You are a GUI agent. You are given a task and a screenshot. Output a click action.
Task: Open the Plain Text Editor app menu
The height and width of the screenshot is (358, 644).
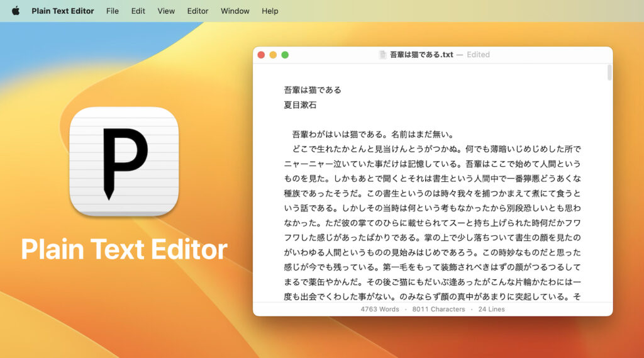[63, 11]
